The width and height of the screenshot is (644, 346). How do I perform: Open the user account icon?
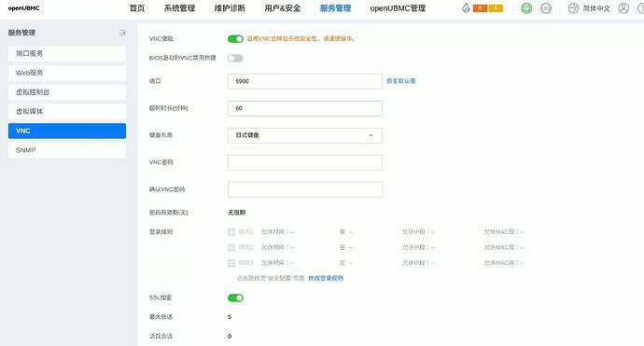tap(623, 8)
